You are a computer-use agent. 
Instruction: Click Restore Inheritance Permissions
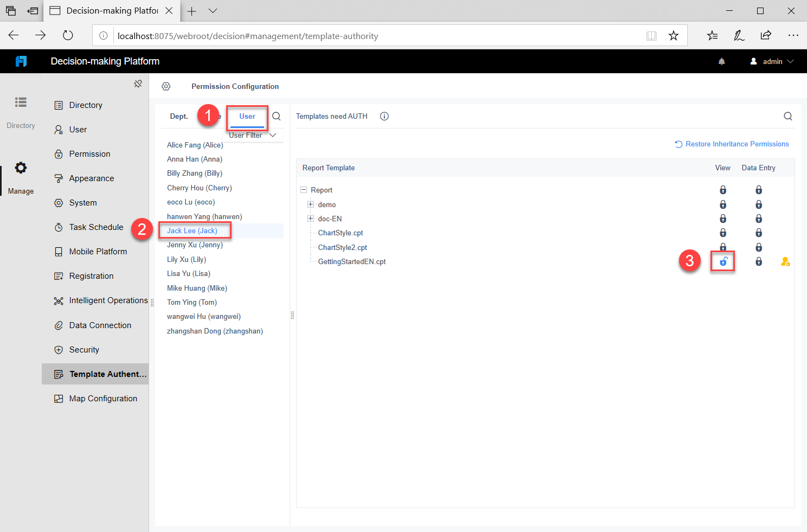(732, 144)
